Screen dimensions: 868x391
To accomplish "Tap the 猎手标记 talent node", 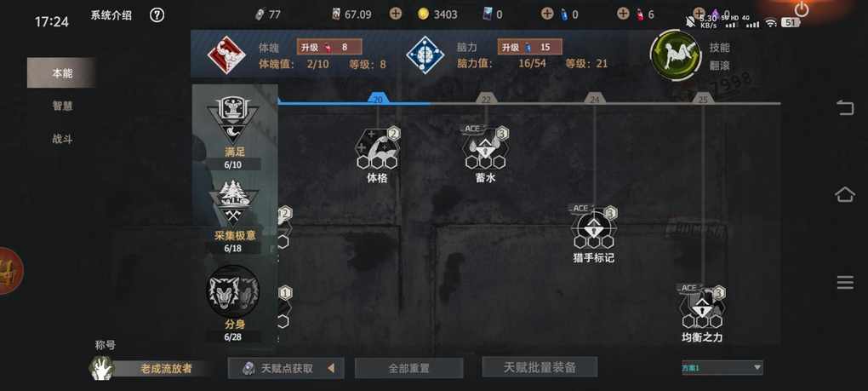I will (594, 227).
